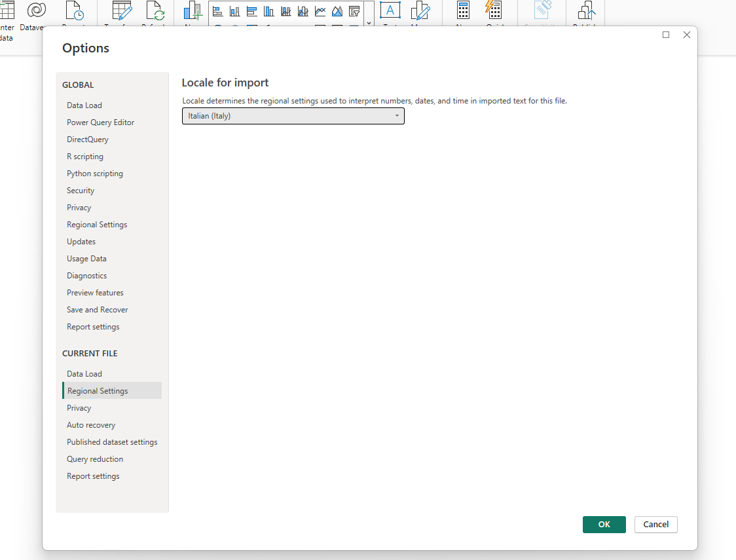Click the Enter data table icon

pyautogui.click(x=7, y=10)
